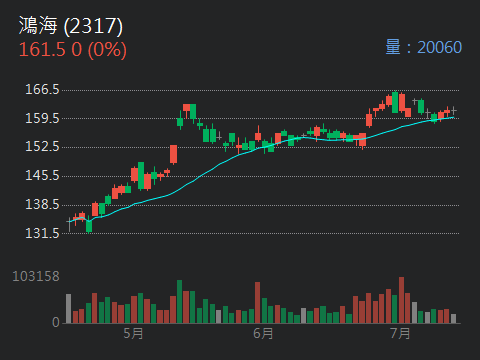This screenshot has width=480, height=360.
Task: Click the 145.5 price axis label
Action: click(x=42, y=176)
